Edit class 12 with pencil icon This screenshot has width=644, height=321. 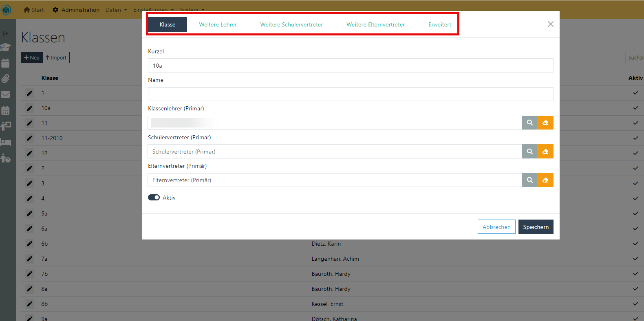[x=29, y=154]
